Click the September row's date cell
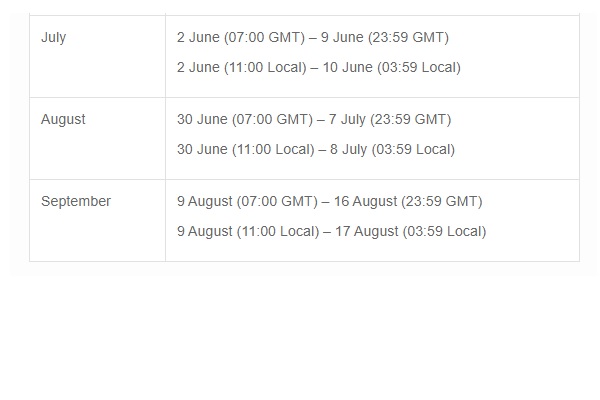The image size is (600, 400). point(372,221)
